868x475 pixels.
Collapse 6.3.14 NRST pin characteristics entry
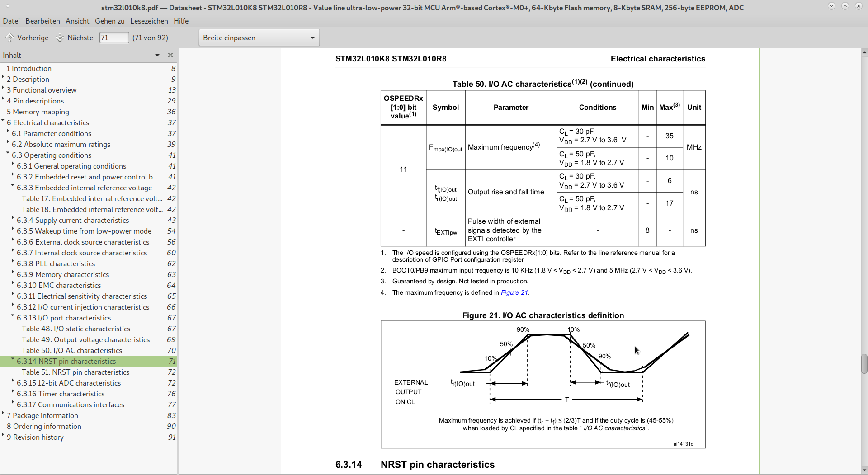tap(13, 360)
